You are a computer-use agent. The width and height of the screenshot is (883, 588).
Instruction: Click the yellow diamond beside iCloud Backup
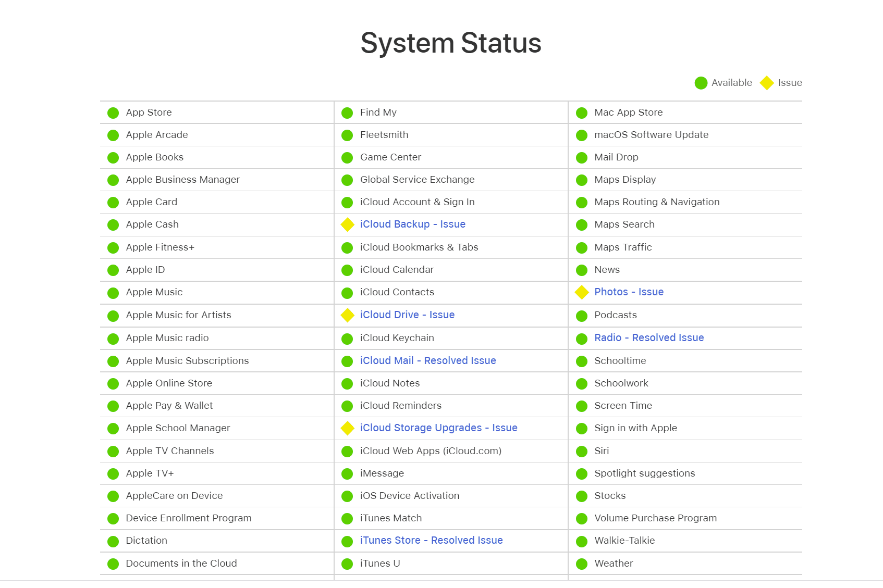(x=347, y=224)
